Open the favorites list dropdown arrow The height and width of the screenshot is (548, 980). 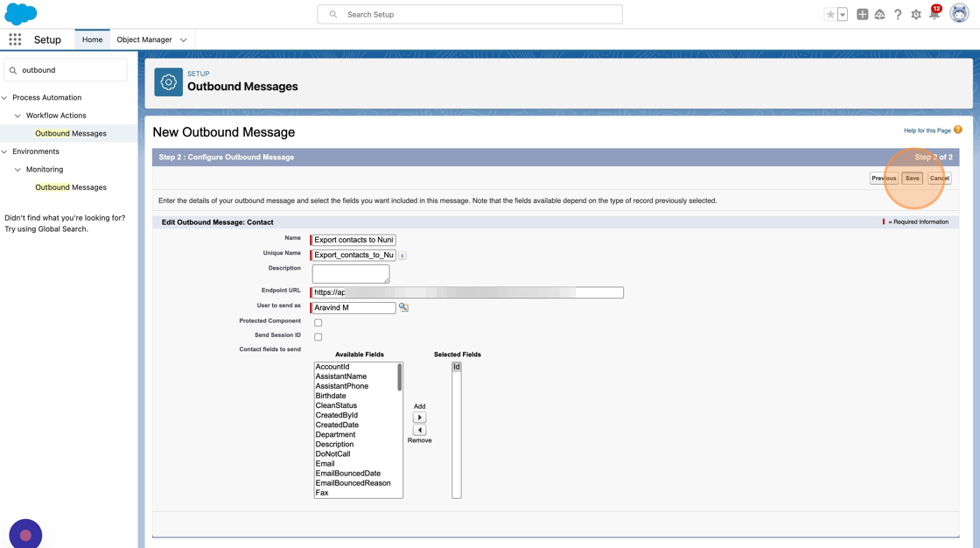843,14
